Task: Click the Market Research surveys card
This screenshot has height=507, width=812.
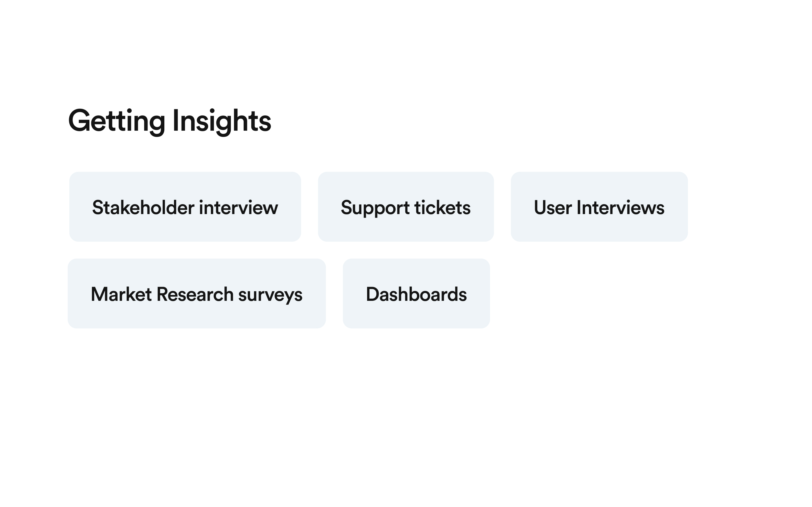Action: click(x=197, y=293)
